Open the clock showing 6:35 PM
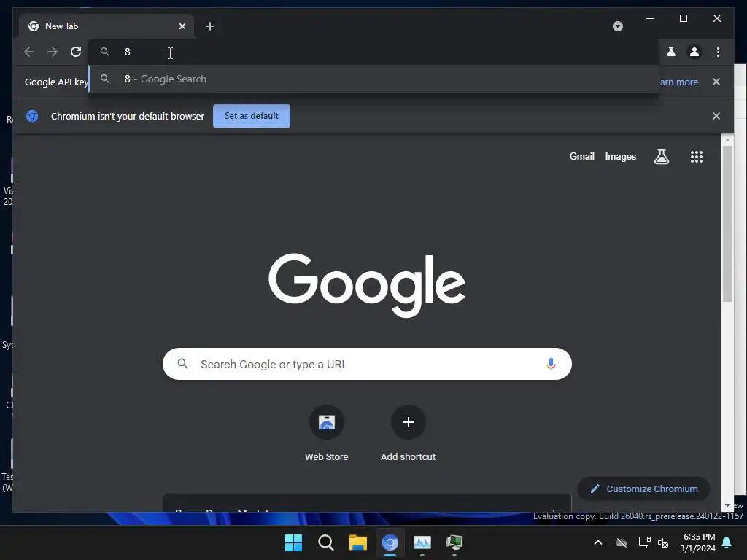 697,542
